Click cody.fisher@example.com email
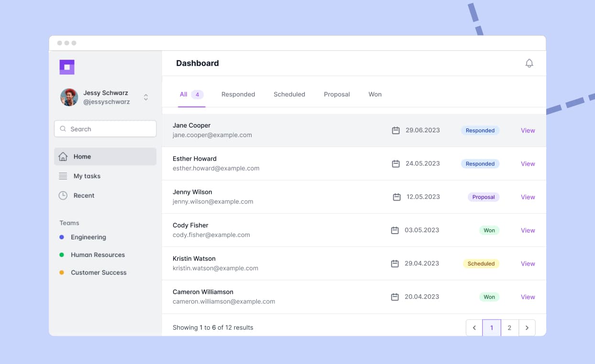595x364 pixels. [211, 235]
